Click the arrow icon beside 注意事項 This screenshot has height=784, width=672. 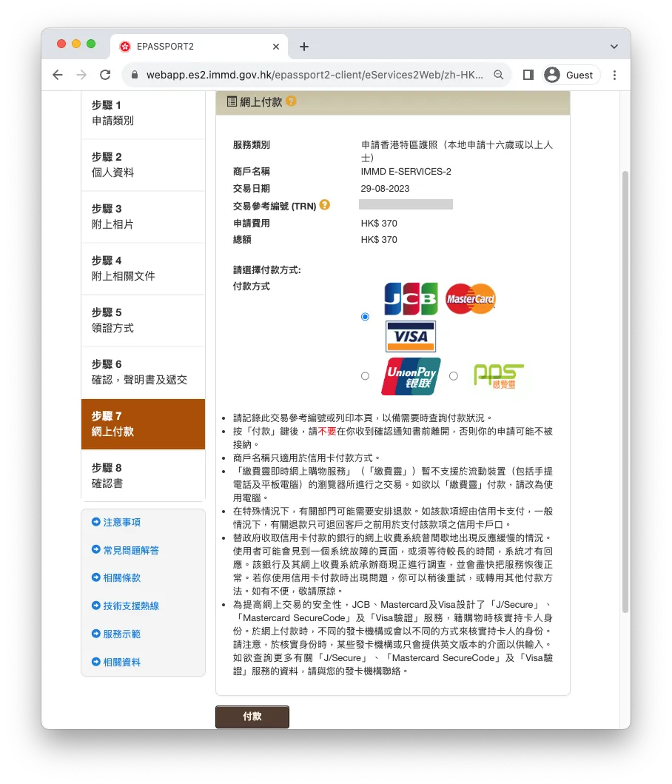(x=96, y=522)
